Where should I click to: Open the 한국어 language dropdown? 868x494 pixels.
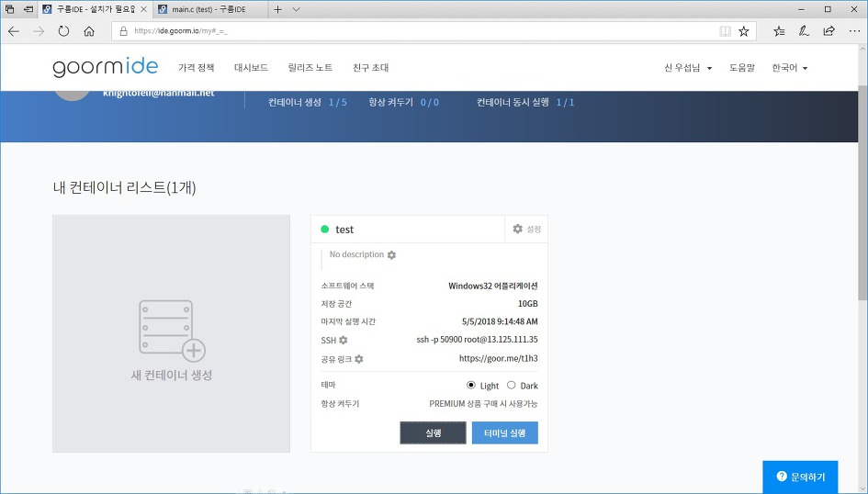coord(790,68)
